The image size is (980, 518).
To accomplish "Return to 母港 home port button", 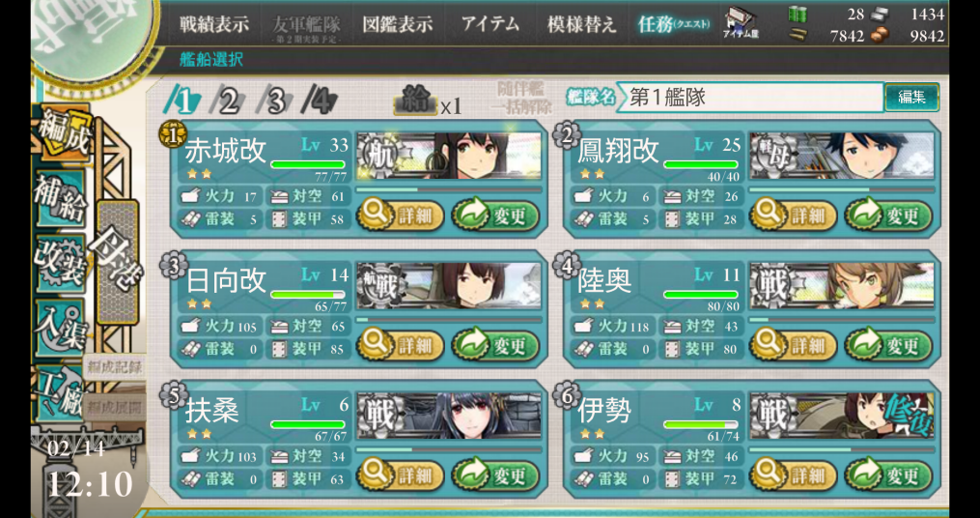I will pos(118,263).
